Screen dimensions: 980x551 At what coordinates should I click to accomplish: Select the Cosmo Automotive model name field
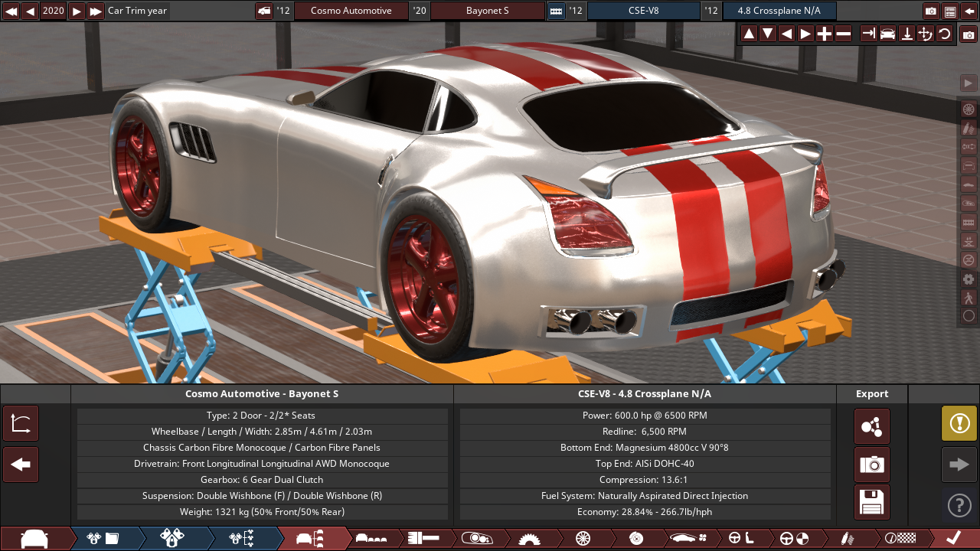point(351,11)
